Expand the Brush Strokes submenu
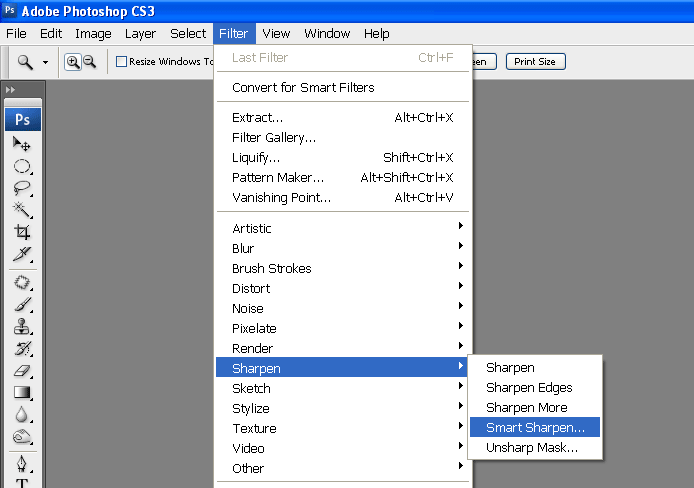 click(x=342, y=269)
